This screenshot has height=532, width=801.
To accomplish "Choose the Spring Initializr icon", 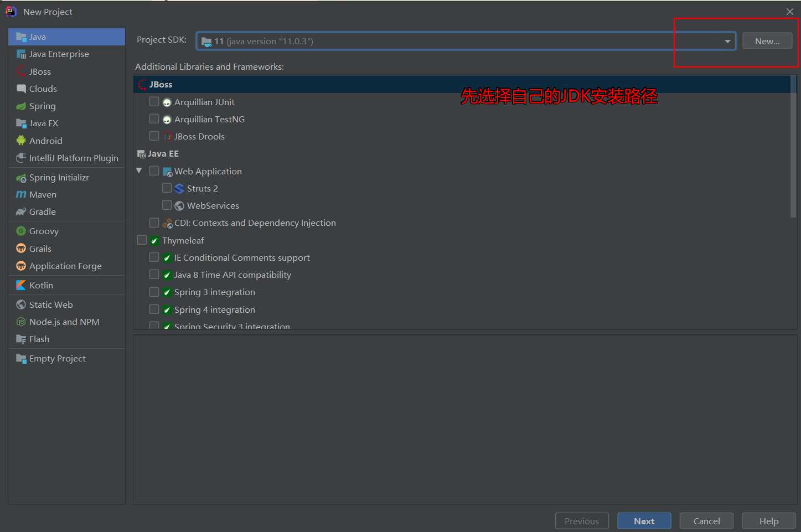I will 22,178.
